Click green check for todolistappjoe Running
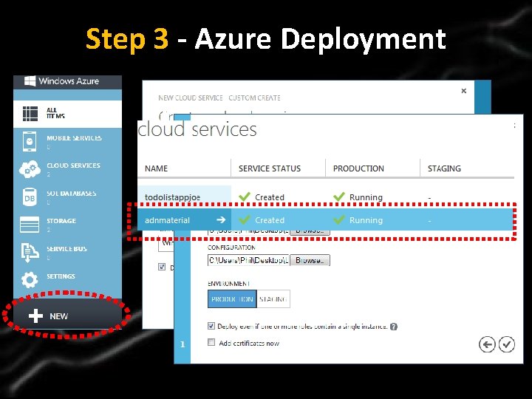The image size is (532, 399). coord(339,197)
